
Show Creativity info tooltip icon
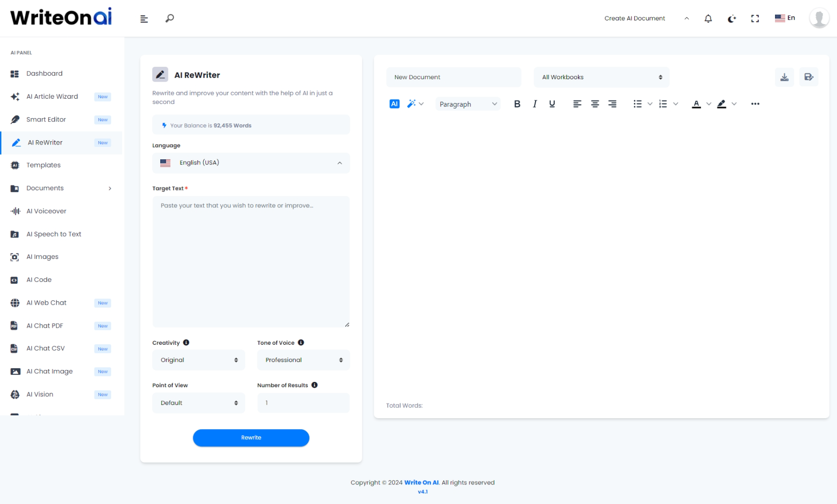click(x=186, y=342)
